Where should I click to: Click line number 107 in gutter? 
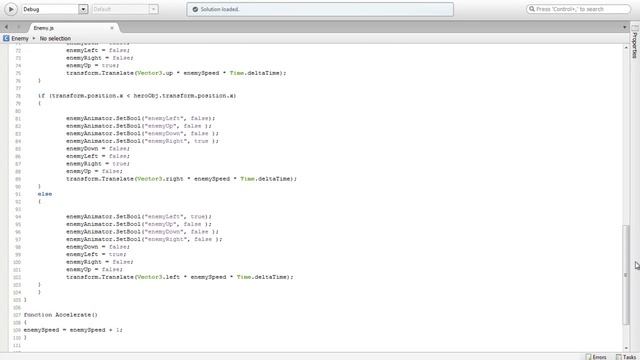(x=17, y=315)
